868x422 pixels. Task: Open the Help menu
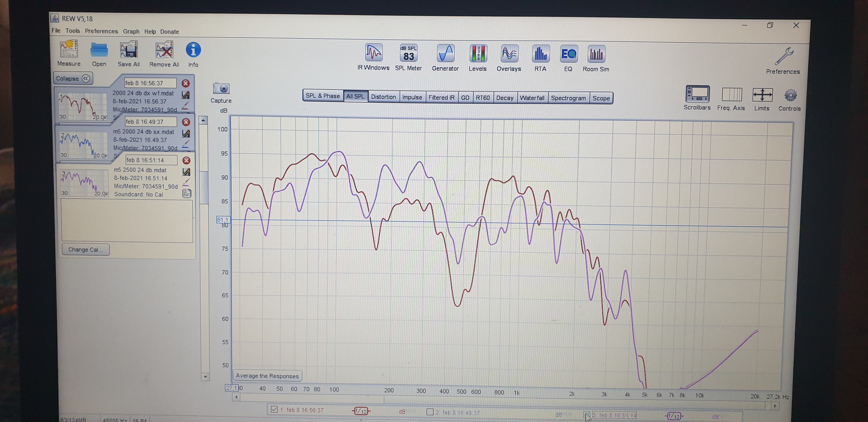(x=150, y=32)
